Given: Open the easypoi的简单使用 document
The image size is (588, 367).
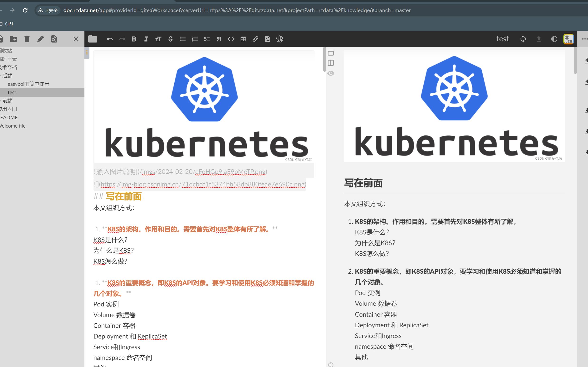Looking at the screenshot, I should 29,84.
